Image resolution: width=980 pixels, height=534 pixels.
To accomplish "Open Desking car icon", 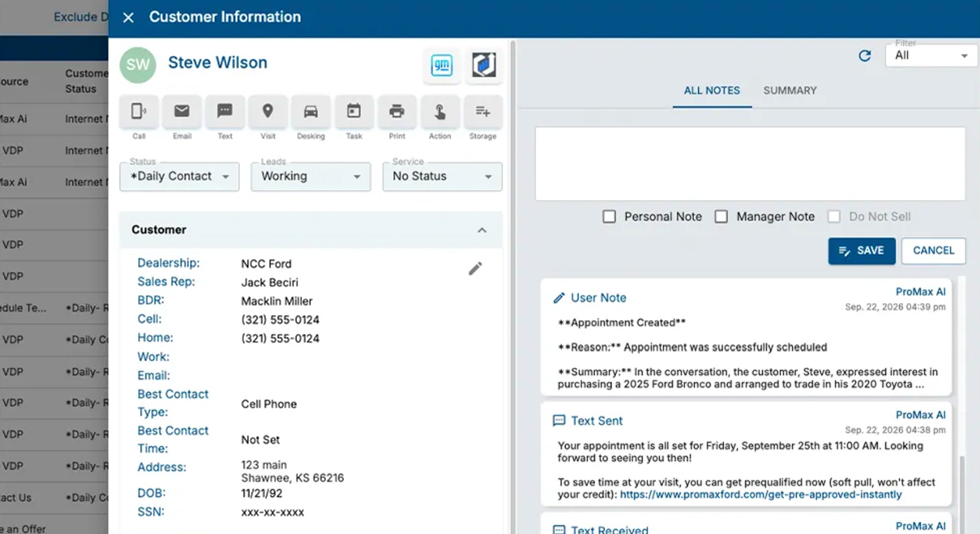I will 311,111.
